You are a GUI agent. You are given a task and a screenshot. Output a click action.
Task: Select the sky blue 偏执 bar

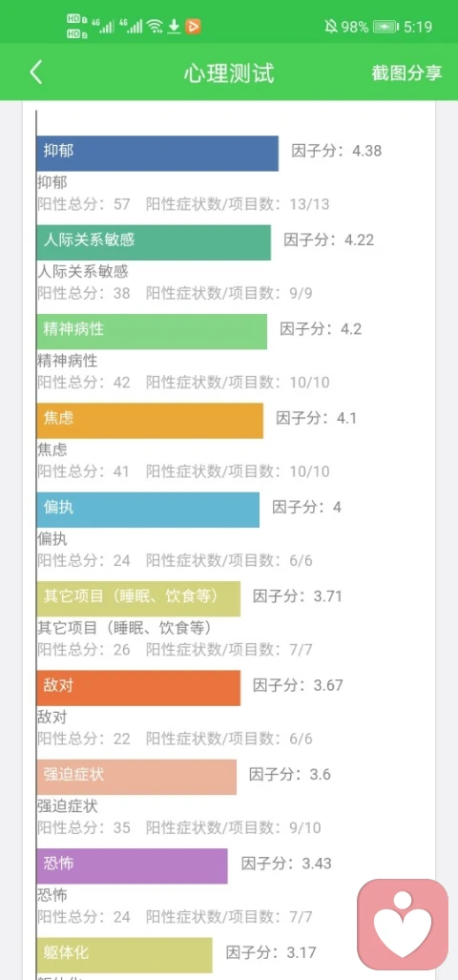148,510
